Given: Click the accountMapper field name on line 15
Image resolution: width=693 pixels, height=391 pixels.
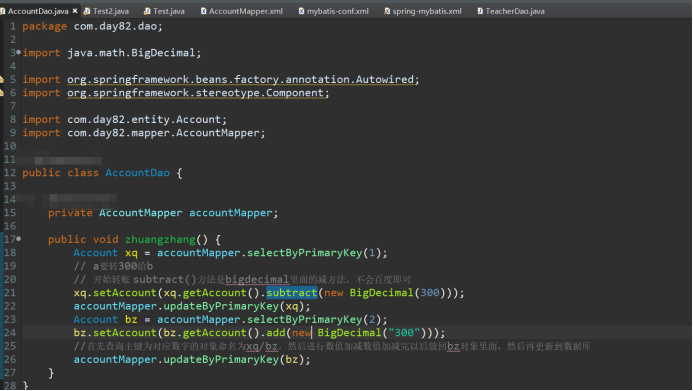Looking at the screenshot, I should (231, 213).
